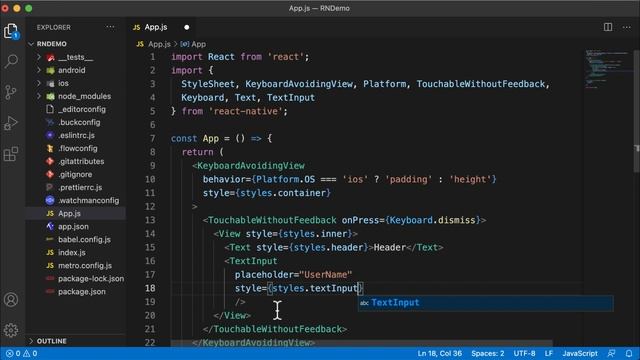Click the feedback icon in status bar
This screenshot has height=360, width=640.
[611, 353]
